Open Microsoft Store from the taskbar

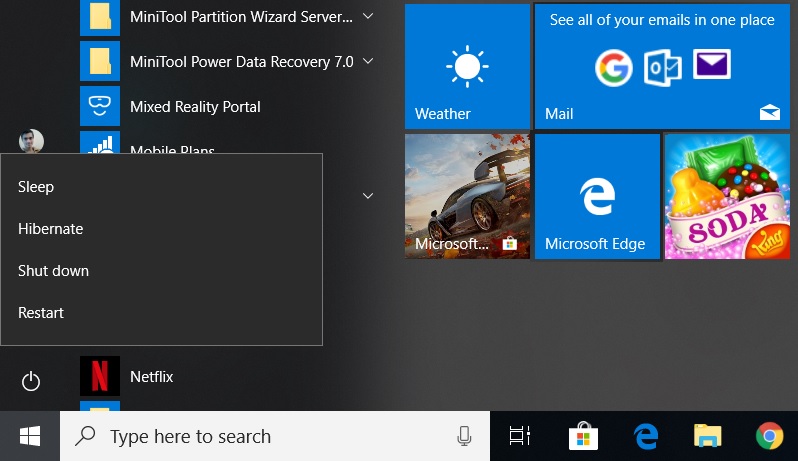583,436
